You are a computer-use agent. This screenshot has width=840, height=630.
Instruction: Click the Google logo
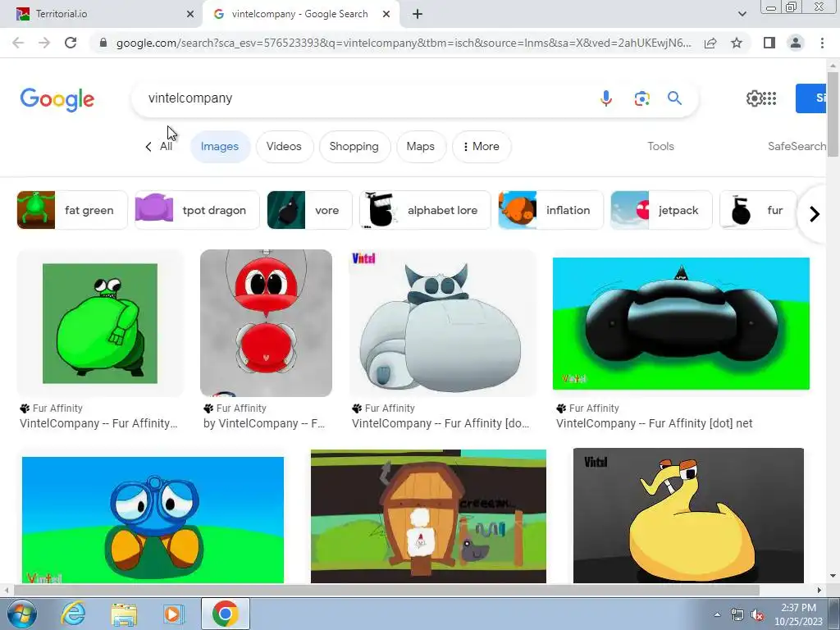[x=57, y=99]
